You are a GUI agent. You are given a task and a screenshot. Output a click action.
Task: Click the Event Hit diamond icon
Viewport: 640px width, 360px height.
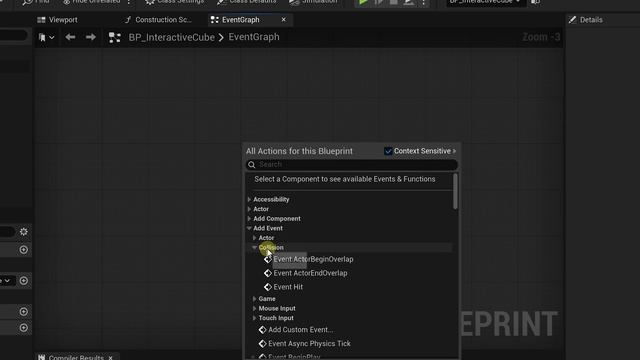[268, 287]
